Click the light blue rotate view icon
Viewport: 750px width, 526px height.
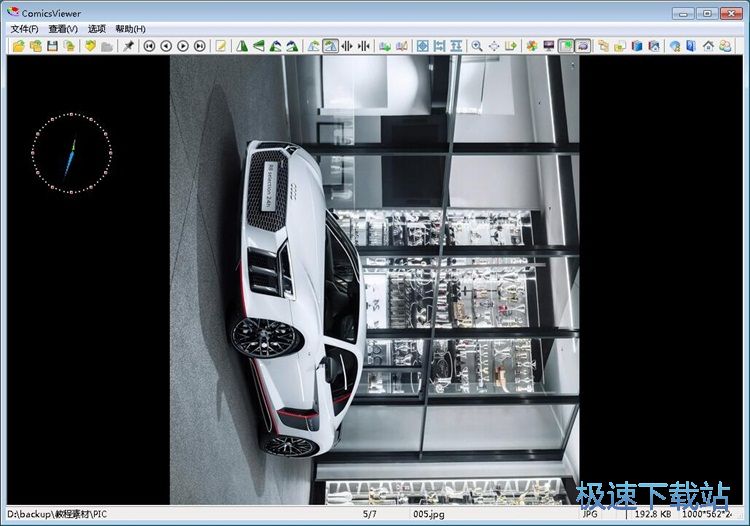click(x=313, y=46)
